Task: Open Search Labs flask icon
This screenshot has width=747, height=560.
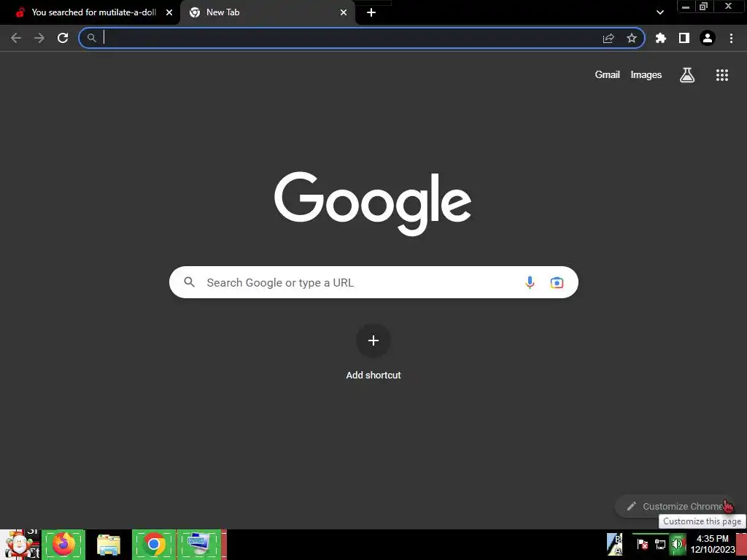Action: tap(687, 75)
